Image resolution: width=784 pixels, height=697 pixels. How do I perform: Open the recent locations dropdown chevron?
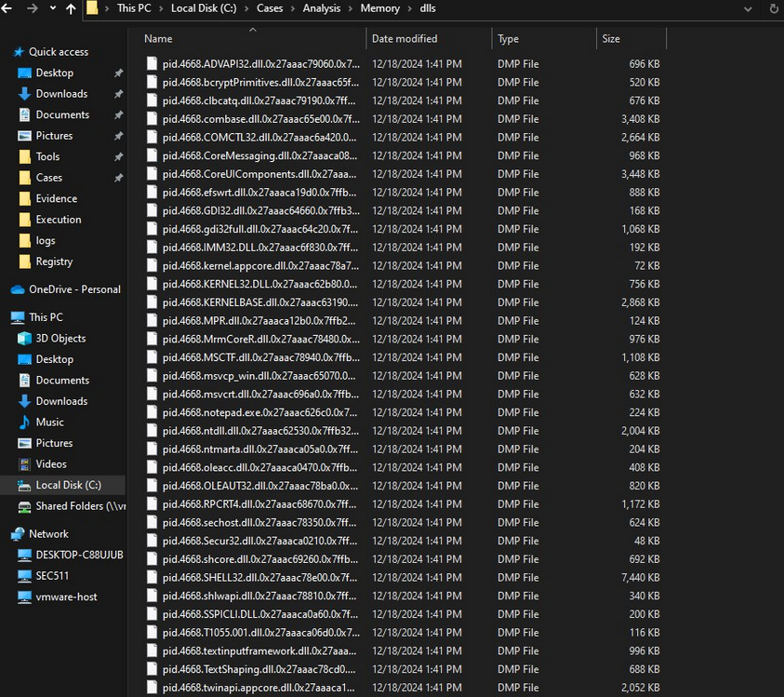(52, 9)
